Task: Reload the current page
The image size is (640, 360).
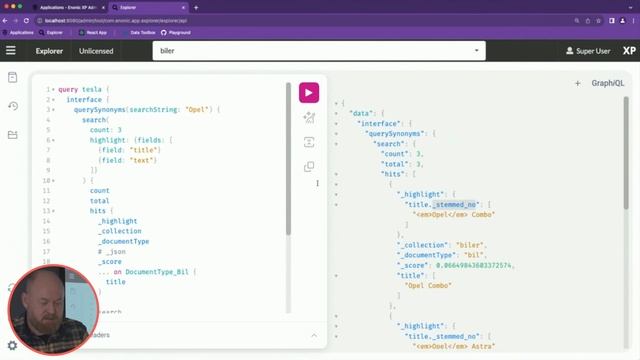Action: (x=26, y=20)
